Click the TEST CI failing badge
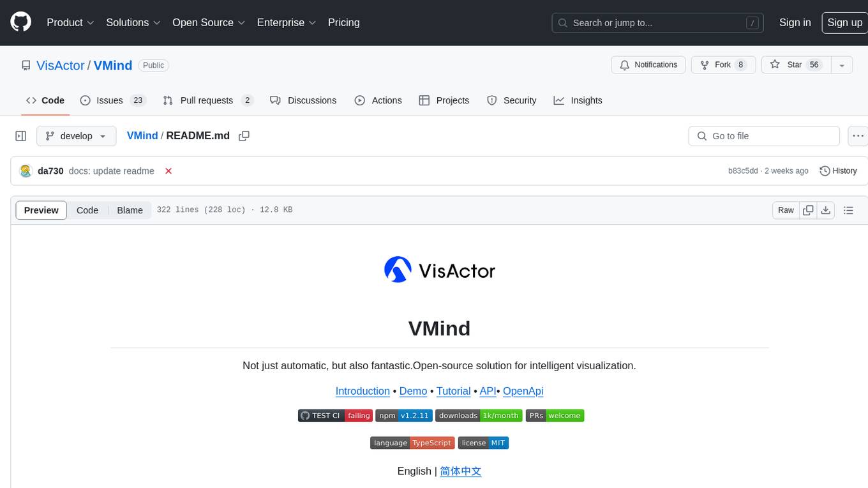 [x=335, y=416]
